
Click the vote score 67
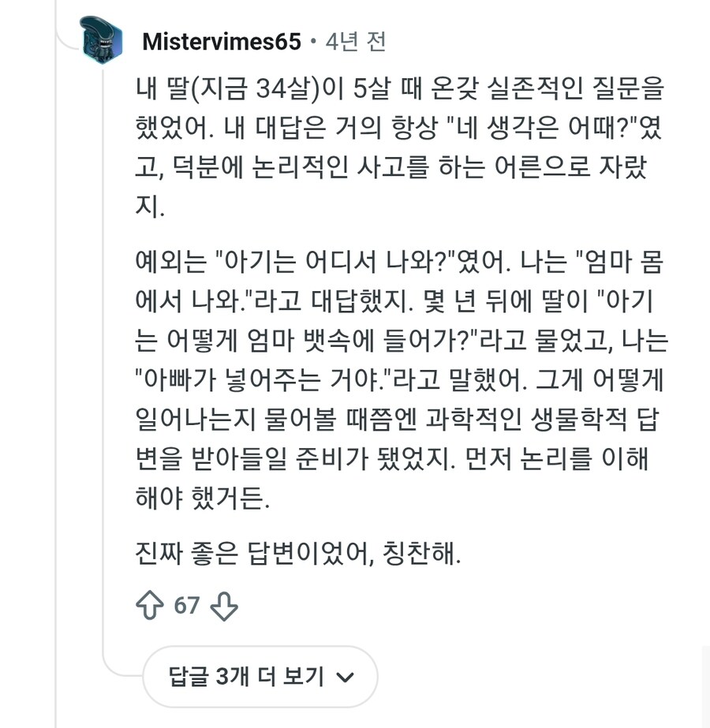187,605
